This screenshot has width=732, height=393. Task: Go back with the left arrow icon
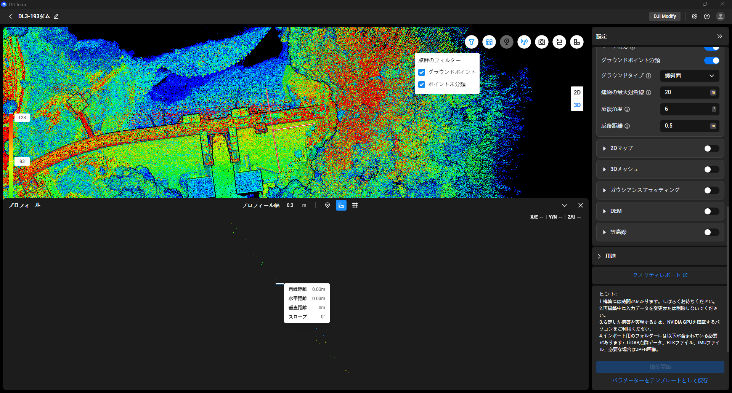point(11,16)
